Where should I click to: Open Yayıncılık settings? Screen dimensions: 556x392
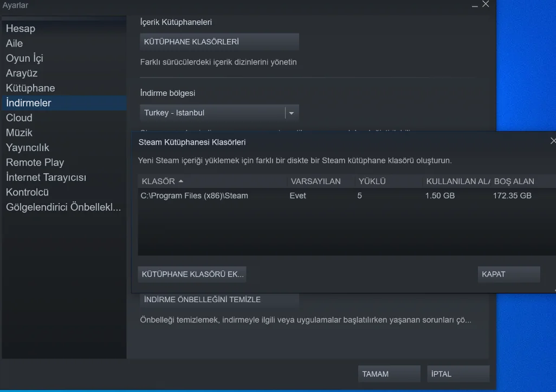(64, 147)
